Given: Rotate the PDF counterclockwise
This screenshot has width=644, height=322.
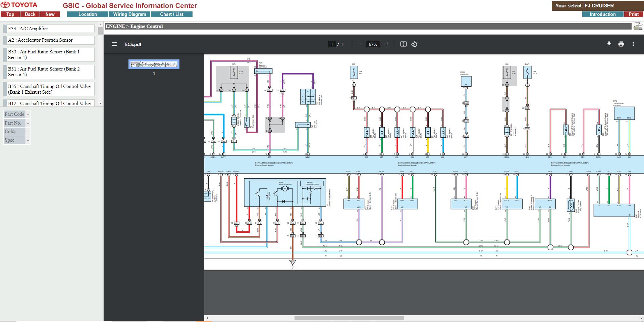Looking at the screenshot, I should (414, 44).
